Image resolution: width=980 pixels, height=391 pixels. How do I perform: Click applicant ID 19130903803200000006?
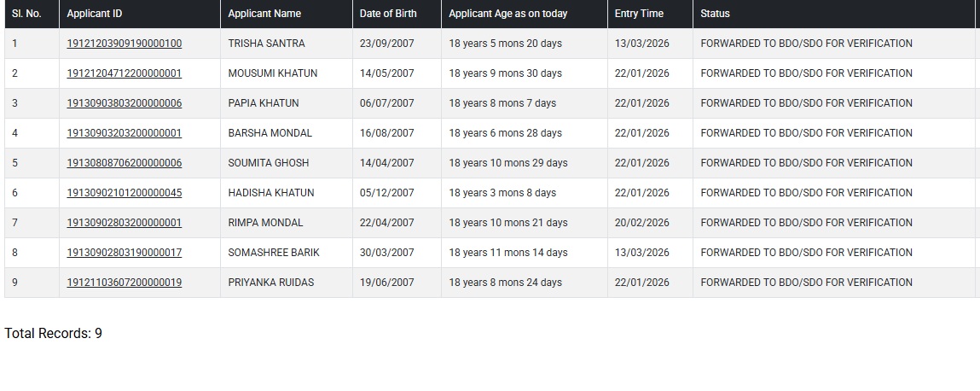(x=124, y=103)
